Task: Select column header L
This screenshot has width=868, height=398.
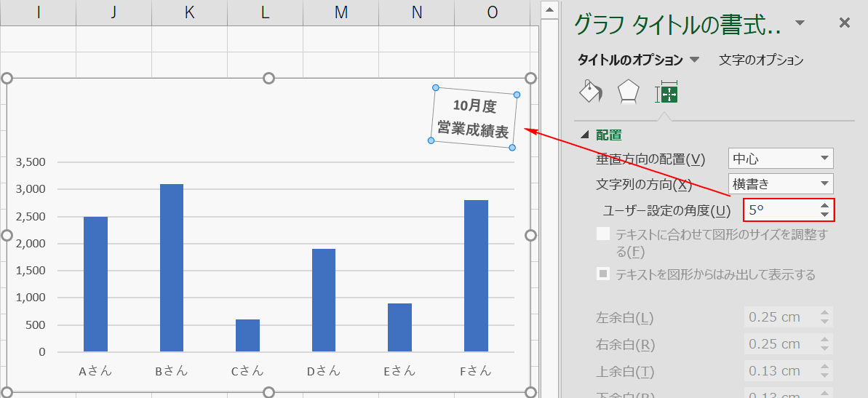Action: pos(265,12)
